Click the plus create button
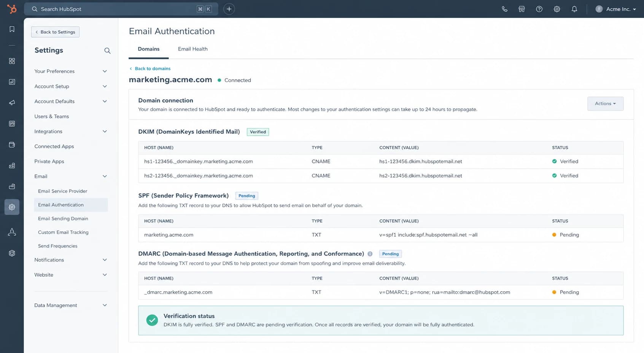 229,9
